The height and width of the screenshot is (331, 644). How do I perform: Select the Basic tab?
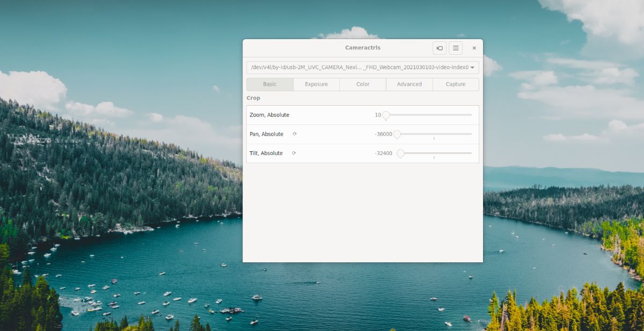pos(270,84)
